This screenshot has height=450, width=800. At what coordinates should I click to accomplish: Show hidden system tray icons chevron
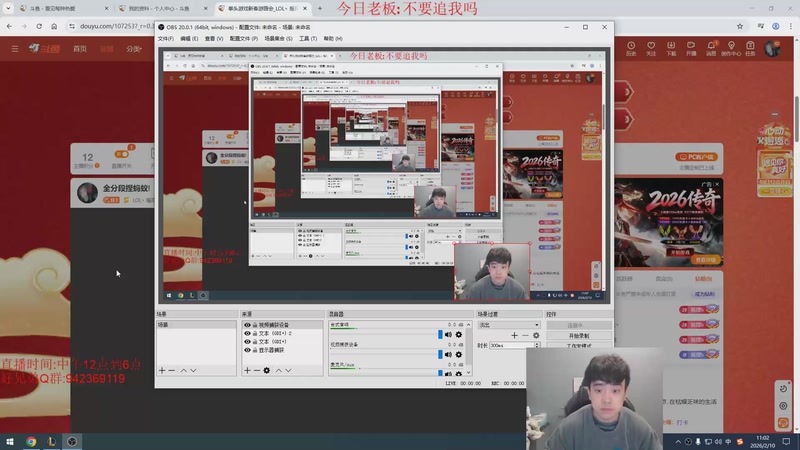(x=678, y=442)
